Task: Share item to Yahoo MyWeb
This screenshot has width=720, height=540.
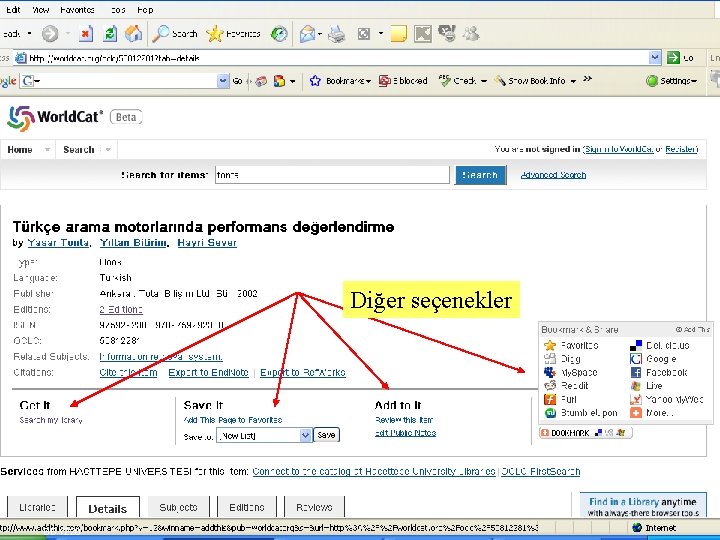Action: click(x=667, y=399)
